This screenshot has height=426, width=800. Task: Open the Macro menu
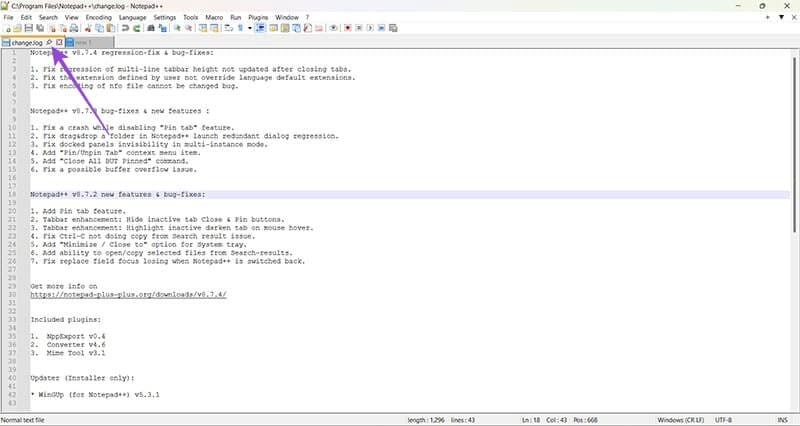214,17
